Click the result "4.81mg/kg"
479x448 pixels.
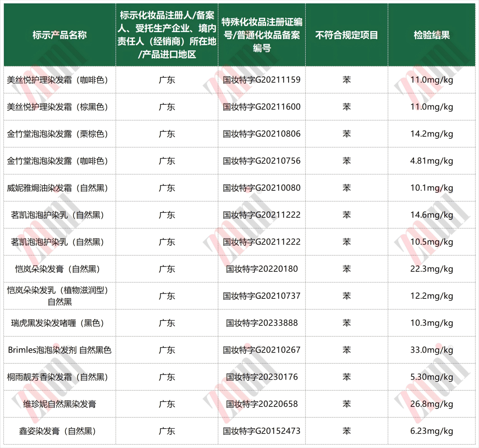[431, 161]
